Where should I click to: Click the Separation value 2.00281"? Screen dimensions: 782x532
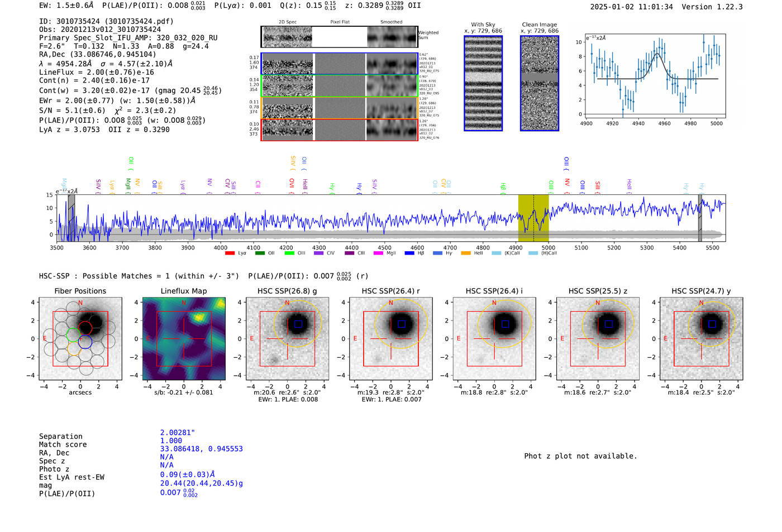(177, 433)
